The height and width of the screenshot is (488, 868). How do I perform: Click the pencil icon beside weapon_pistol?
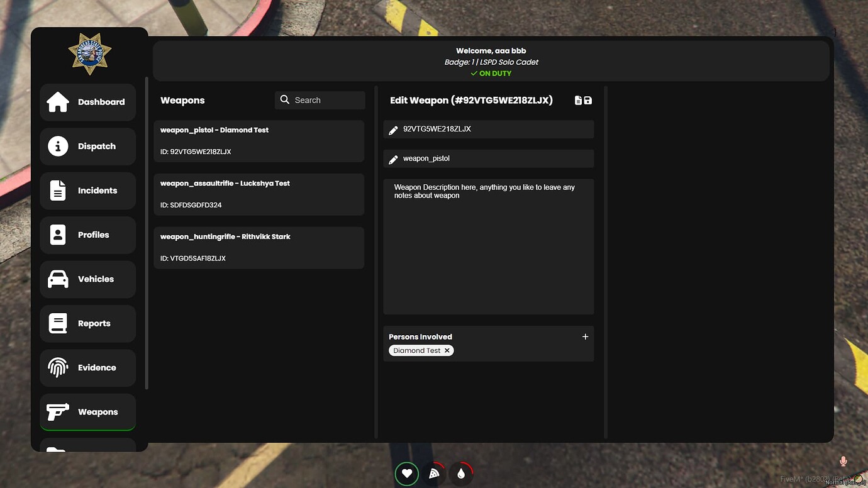click(x=392, y=158)
